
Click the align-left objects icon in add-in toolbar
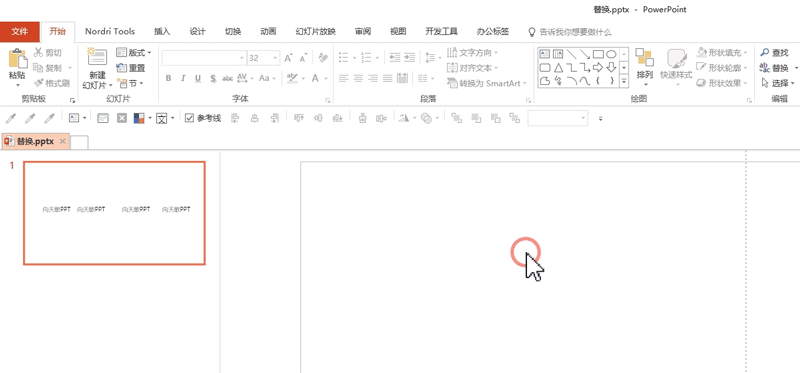click(235, 118)
